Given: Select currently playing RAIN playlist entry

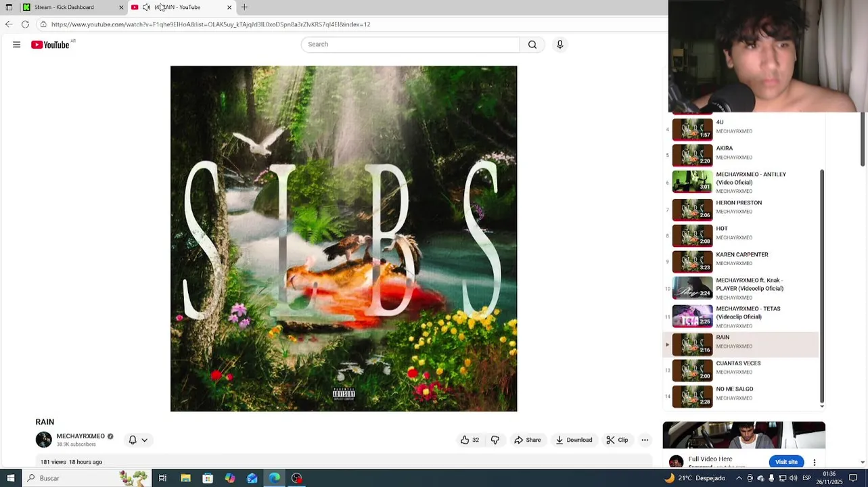Looking at the screenshot, I should (741, 344).
